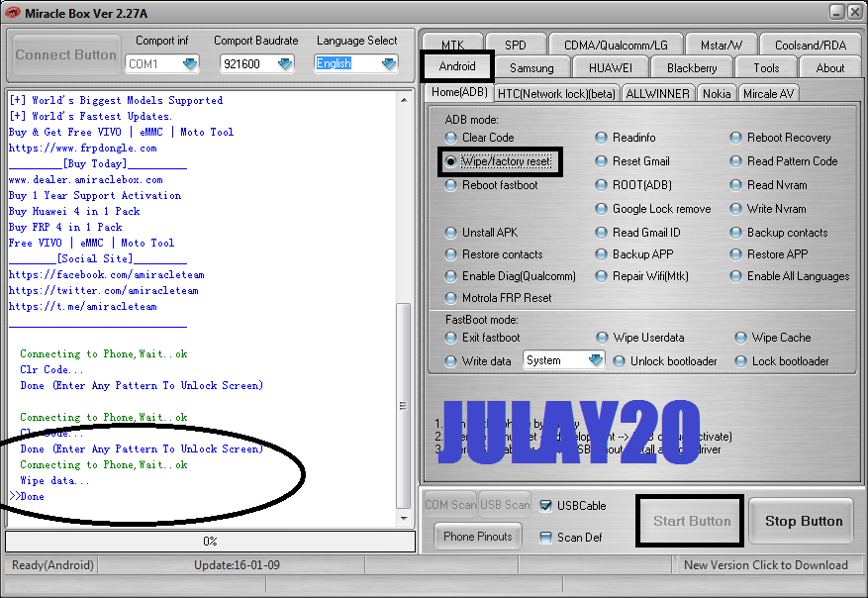Choose the Write Nvram radio option
Viewport: 868px width, 598px height.
click(735, 209)
